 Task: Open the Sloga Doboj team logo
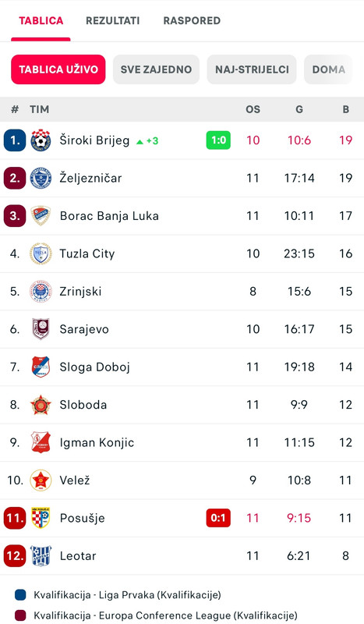tap(41, 367)
